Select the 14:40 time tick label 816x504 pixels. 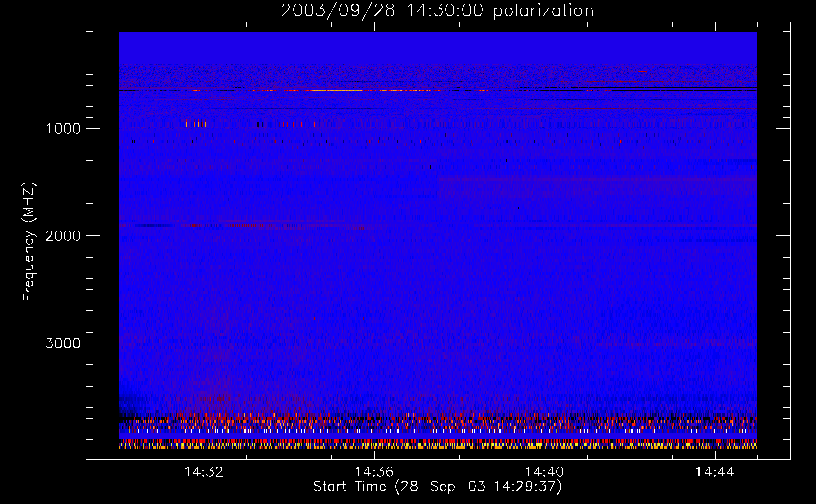point(545,472)
